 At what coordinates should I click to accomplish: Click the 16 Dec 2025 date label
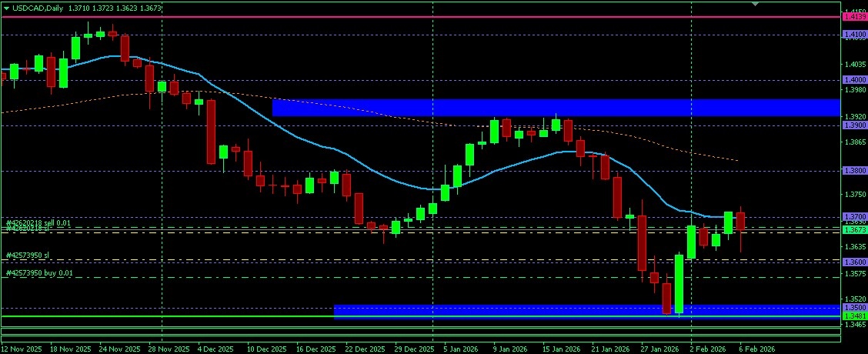[x=315, y=349]
